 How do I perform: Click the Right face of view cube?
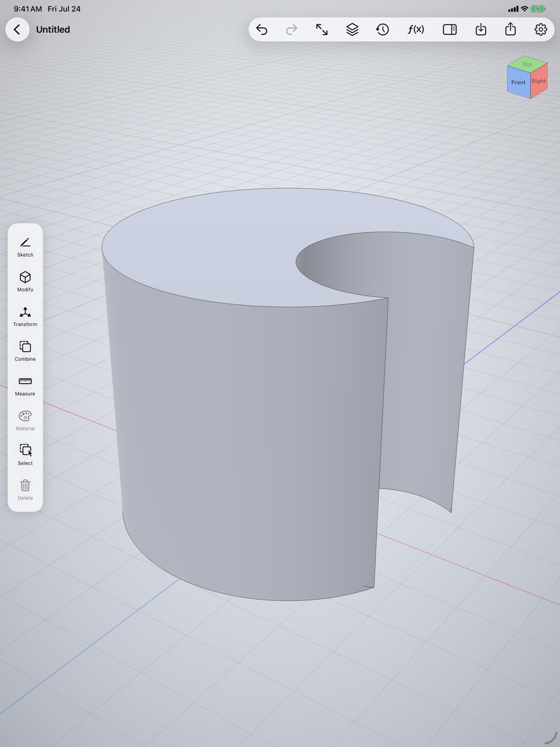pyautogui.click(x=539, y=81)
